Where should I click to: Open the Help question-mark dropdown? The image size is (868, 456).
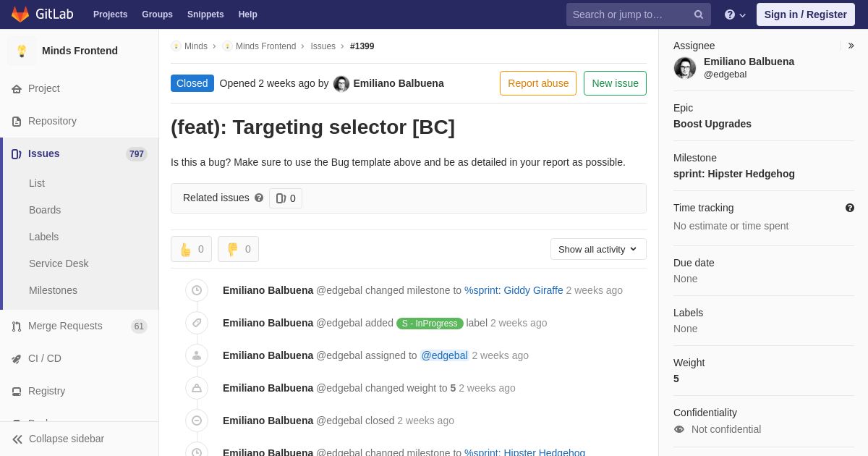point(735,14)
